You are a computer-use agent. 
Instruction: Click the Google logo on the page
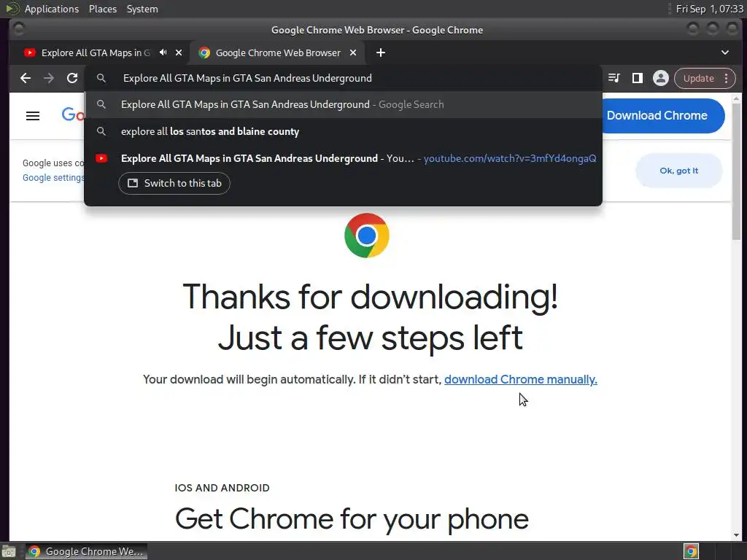(x=73, y=114)
